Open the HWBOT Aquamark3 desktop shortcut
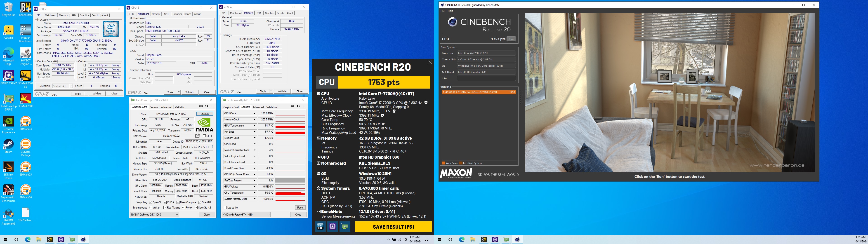 8,216
